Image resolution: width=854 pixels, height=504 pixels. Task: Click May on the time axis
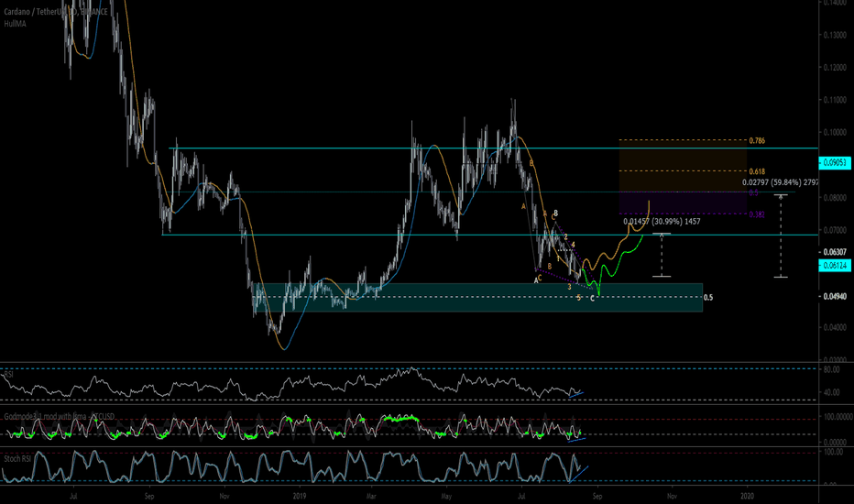[446, 497]
